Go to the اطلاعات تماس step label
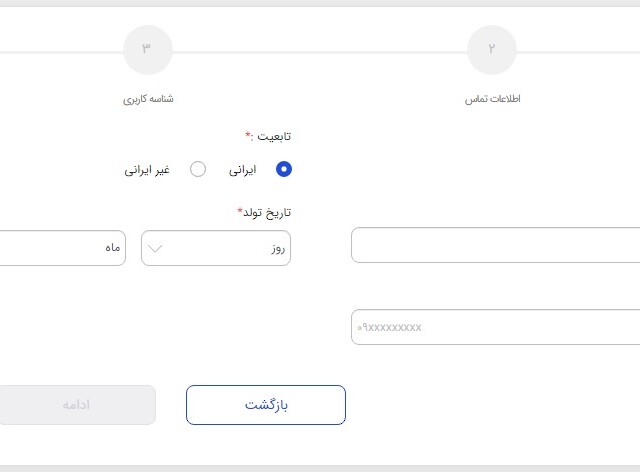This screenshot has height=472, width=640. pos(492,99)
